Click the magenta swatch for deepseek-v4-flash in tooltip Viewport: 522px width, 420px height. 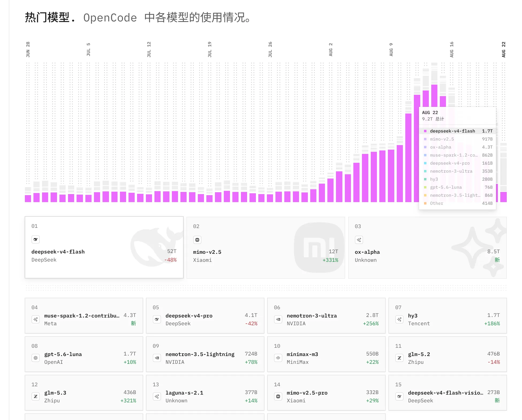tap(425, 131)
